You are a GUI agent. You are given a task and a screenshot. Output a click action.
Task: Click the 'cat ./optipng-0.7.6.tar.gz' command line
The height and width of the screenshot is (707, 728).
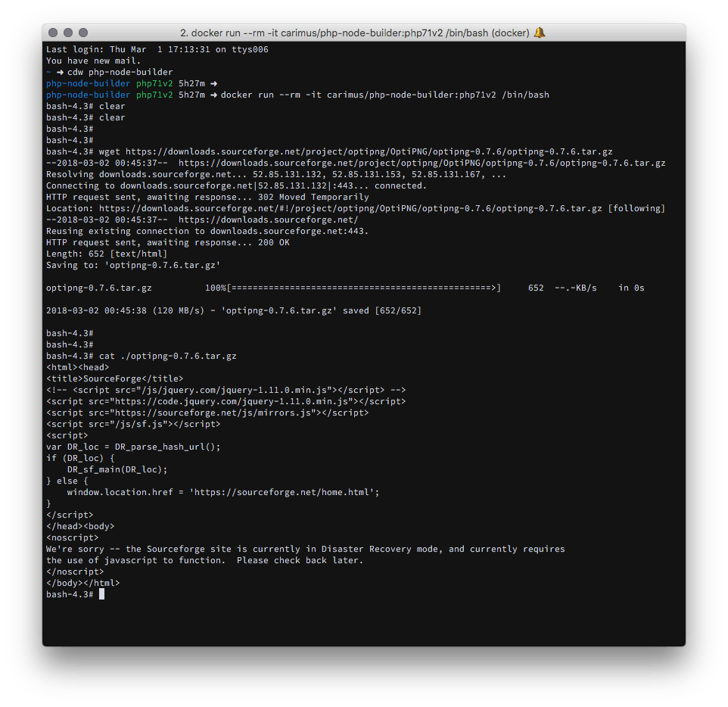pyautogui.click(x=142, y=356)
